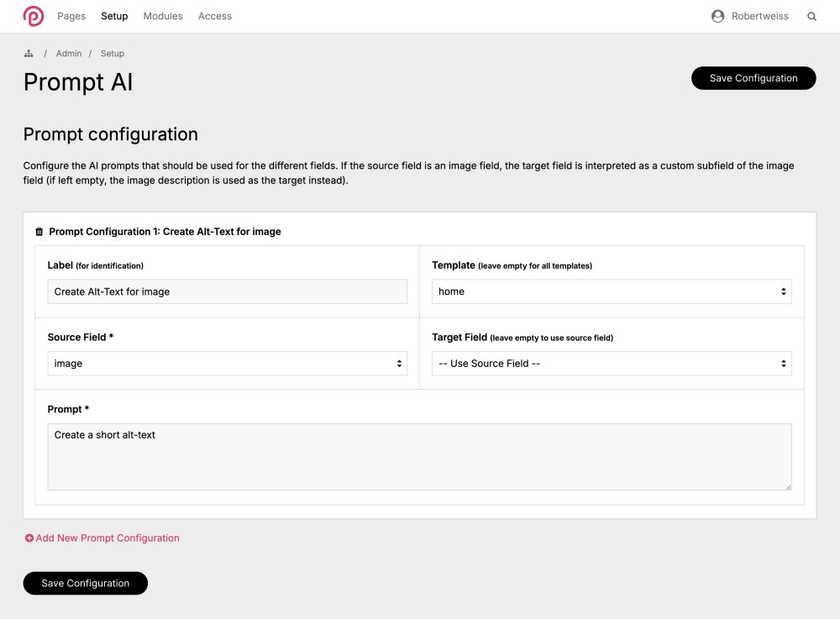This screenshot has height=619, width=840.
Task: Open the Template dropdown set to home
Action: coord(612,291)
